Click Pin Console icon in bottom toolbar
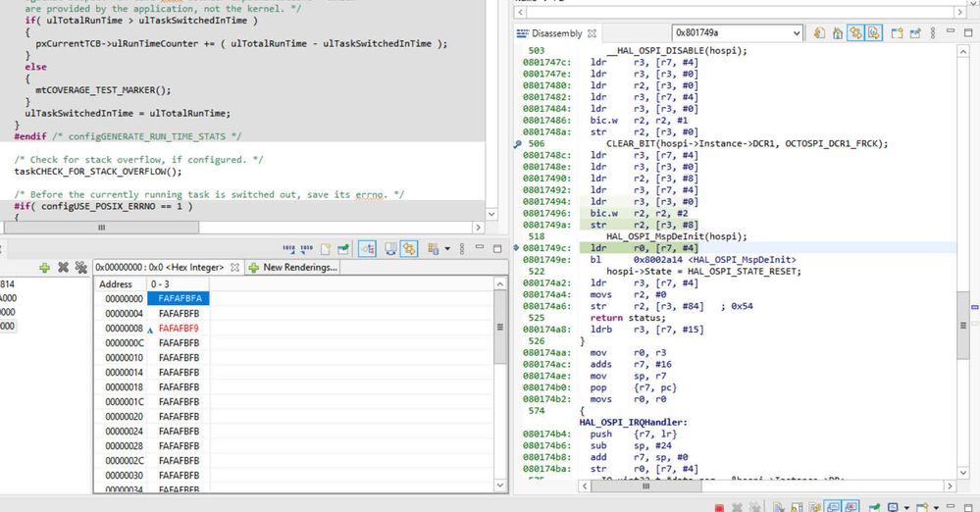Viewport: 980px width, 512px height. click(x=875, y=507)
